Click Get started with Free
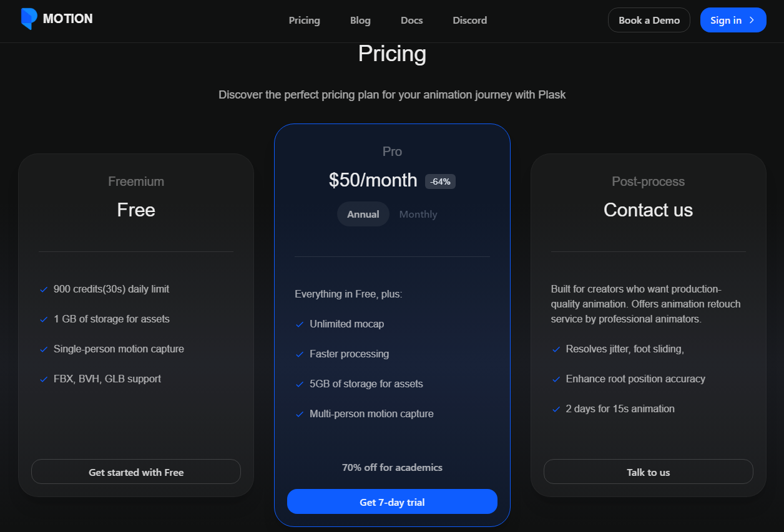784x532 pixels. pyautogui.click(x=136, y=472)
